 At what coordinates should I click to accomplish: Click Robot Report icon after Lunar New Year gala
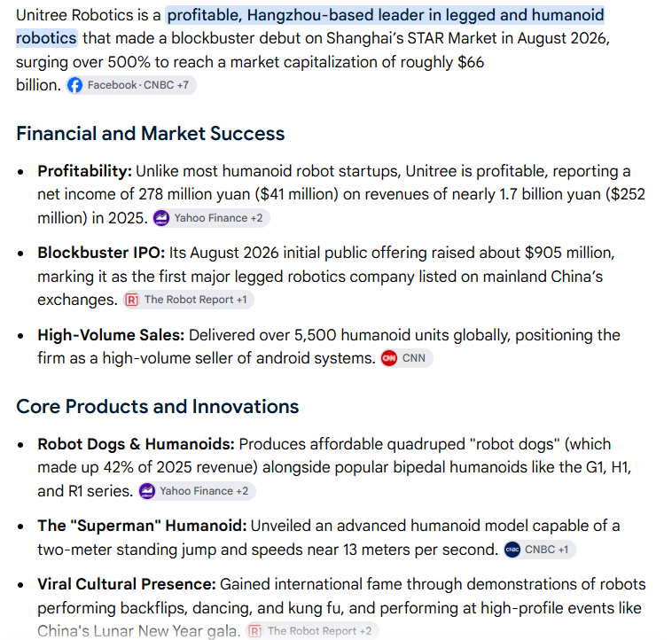pos(255,631)
